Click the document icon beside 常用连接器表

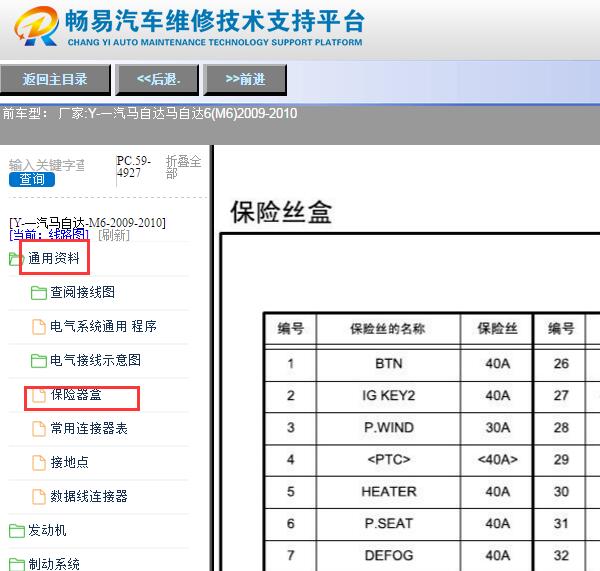coord(39,429)
